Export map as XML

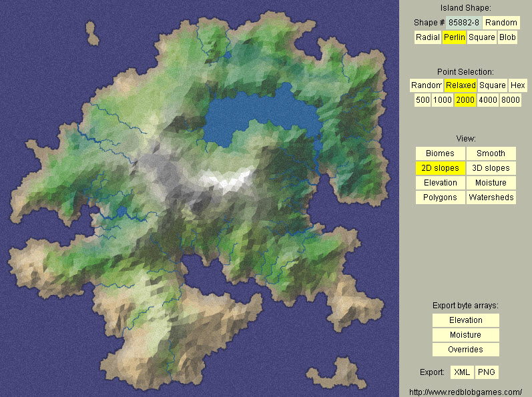[462, 372]
